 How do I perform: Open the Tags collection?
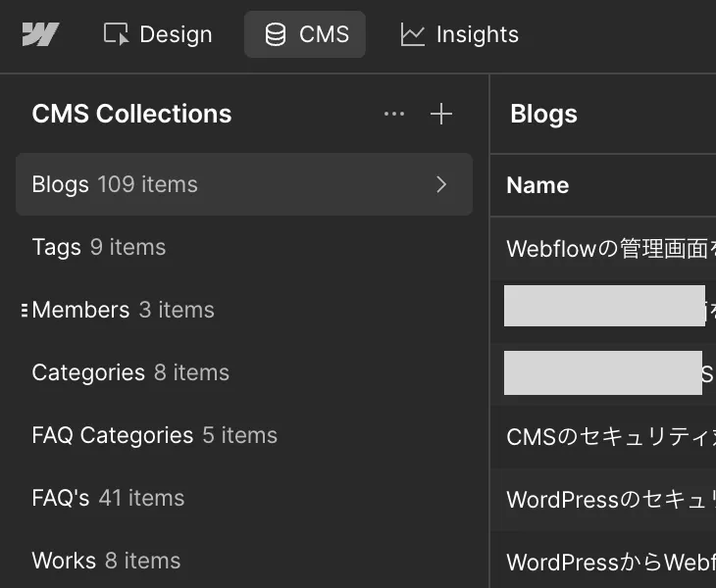pyautogui.click(x=244, y=247)
